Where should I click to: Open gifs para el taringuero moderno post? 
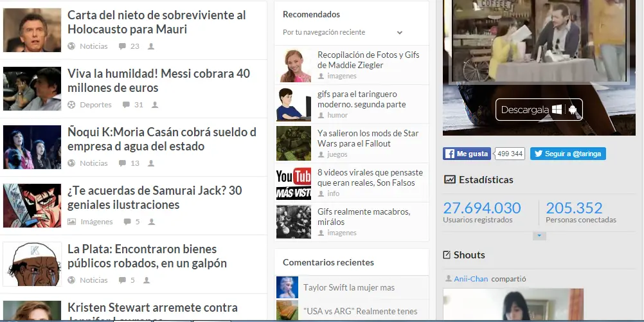click(x=361, y=100)
